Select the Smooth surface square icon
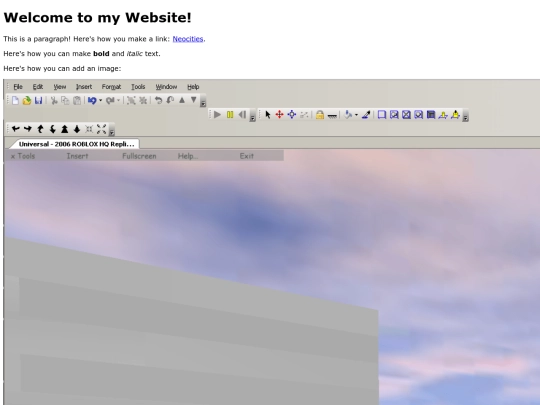The image size is (540, 405). tap(382, 115)
